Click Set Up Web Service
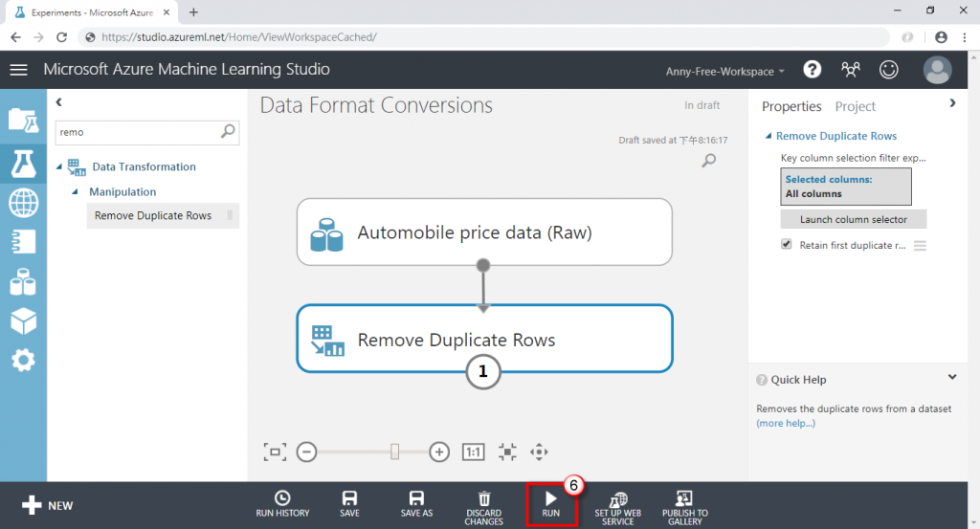Image resolution: width=980 pixels, height=529 pixels. click(x=617, y=508)
